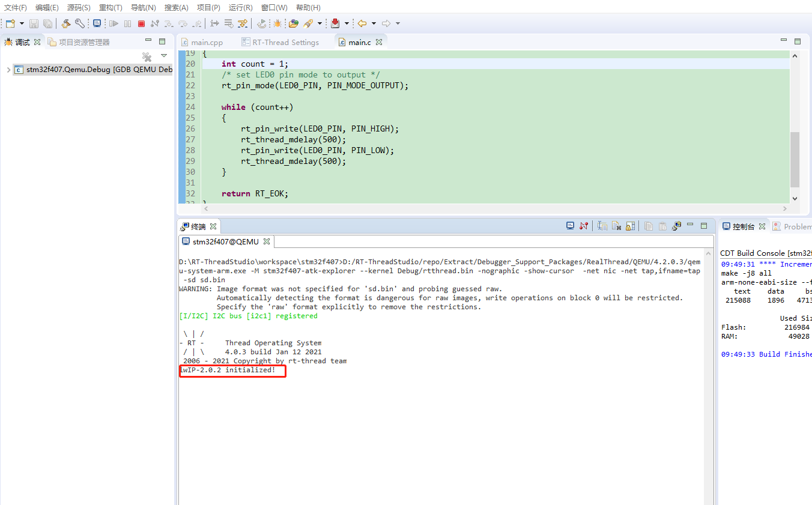Toggle terminal scroll lock icon
Screen dimensions: 812x505
point(630,226)
